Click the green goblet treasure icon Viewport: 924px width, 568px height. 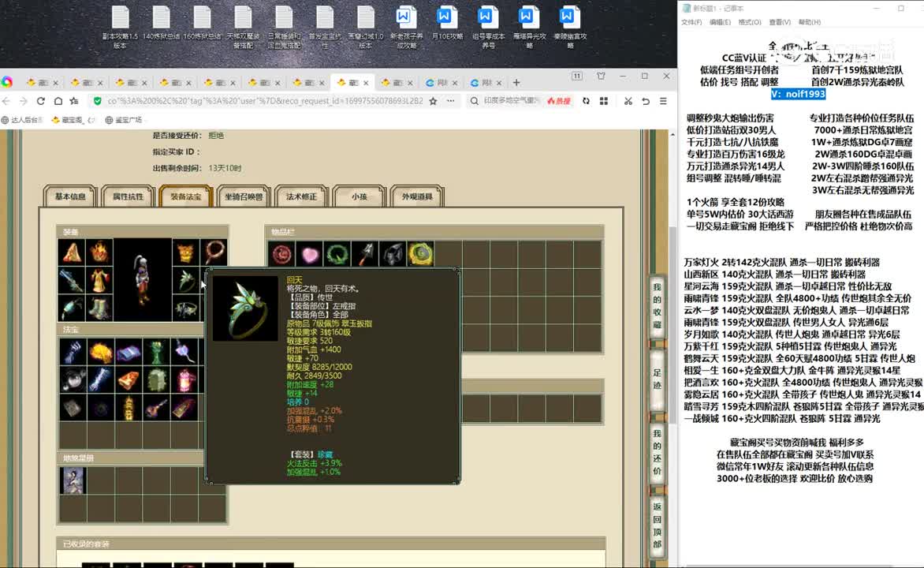click(x=157, y=352)
